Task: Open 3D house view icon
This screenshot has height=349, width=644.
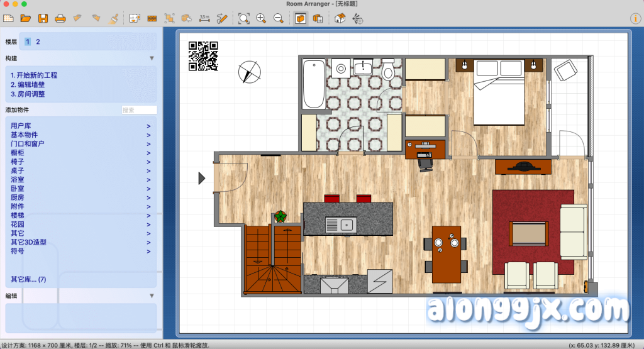Action: [x=340, y=18]
